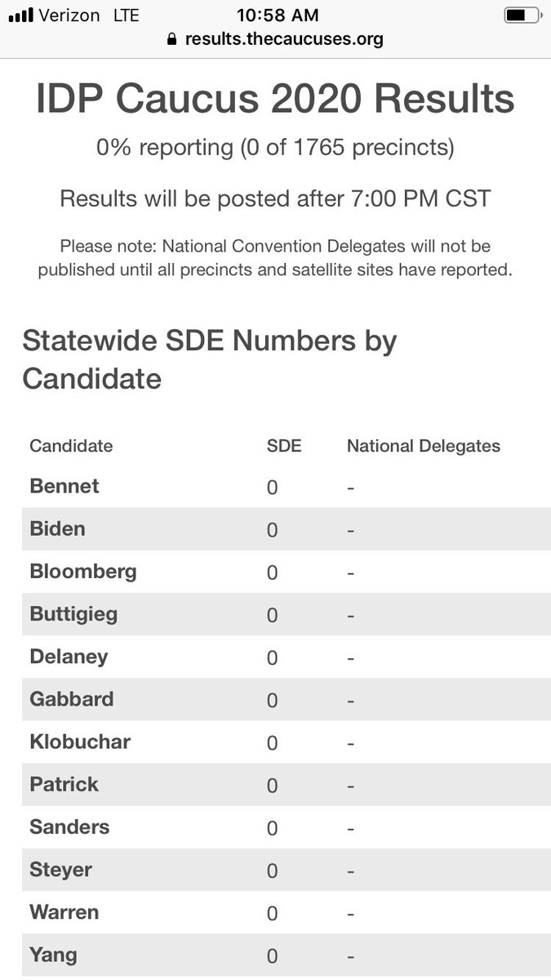Tap the Statewide SDE Numbers by Candidate heading
The width and height of the screenshot is (551, 980).
[x=210, y=359]
